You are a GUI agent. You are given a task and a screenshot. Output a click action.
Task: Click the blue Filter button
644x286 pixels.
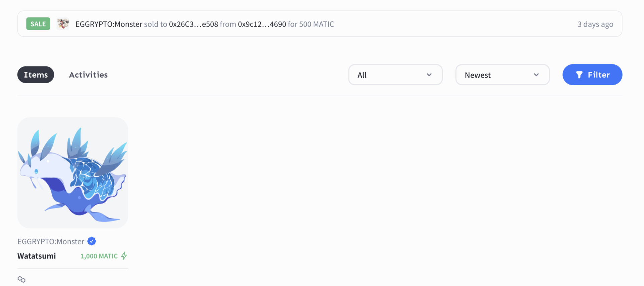pos(592,75)
